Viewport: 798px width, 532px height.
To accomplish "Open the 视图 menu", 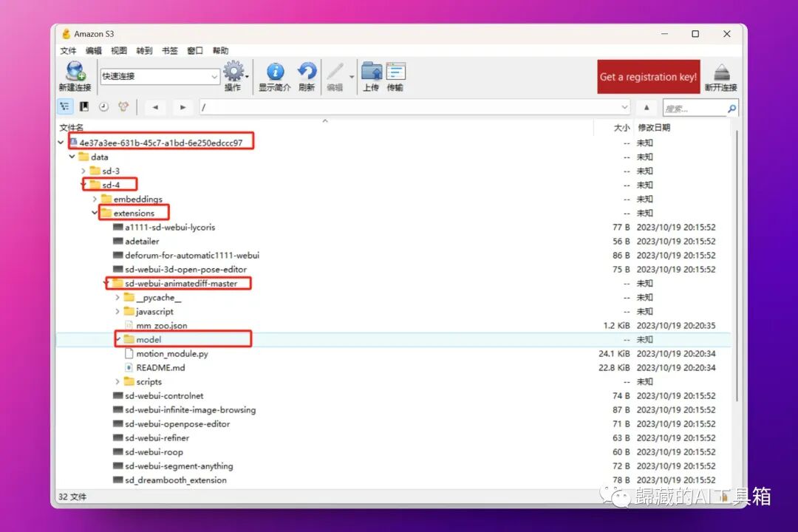I will pos(119,50).
